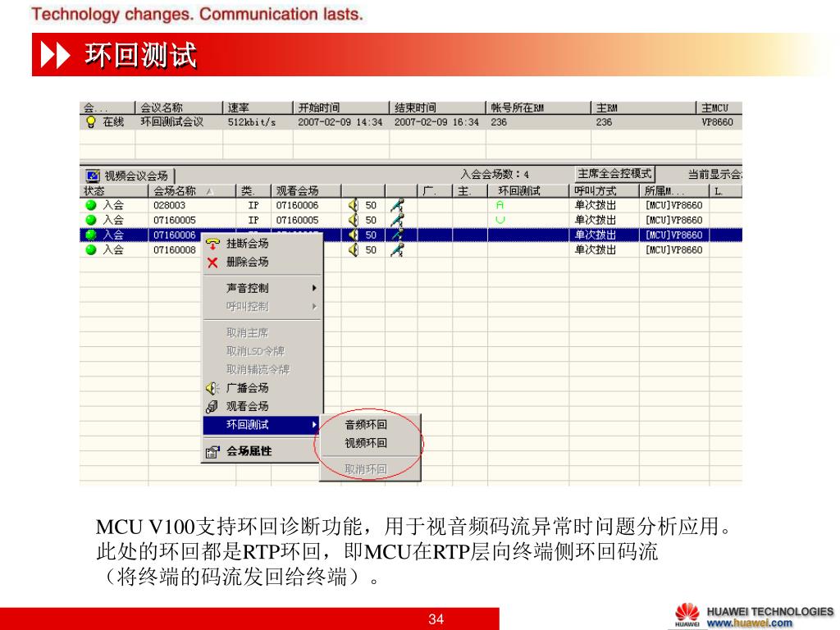Click the 环回测试 column header

[527, 190]
